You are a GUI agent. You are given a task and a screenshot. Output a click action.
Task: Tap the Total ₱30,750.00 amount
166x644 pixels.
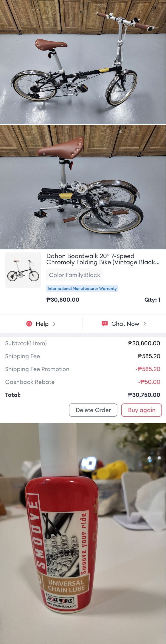(144, 395)
